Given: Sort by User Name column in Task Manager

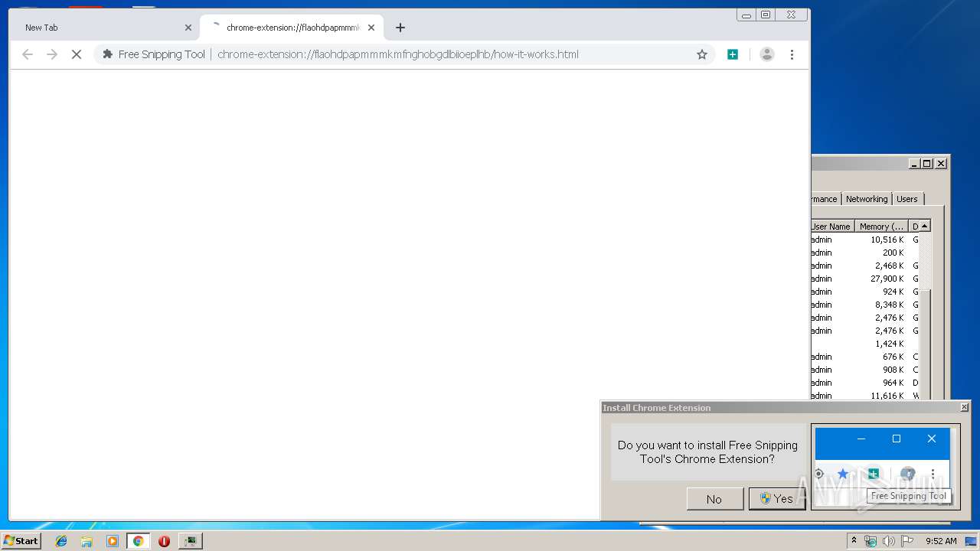Looking at the screenshot, I should [x=832, y=227].
